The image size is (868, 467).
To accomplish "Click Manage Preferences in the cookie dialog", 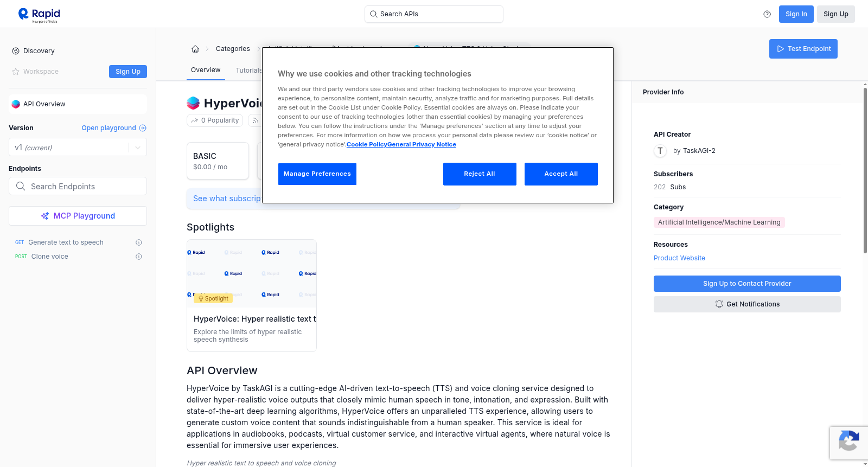I will (x=317, y=174).
